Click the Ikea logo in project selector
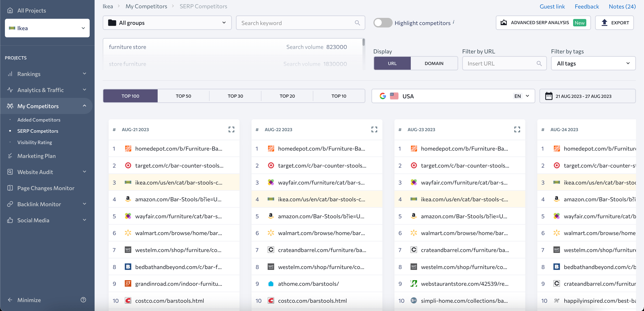The image size is (644, 311). tap(12, 28)
